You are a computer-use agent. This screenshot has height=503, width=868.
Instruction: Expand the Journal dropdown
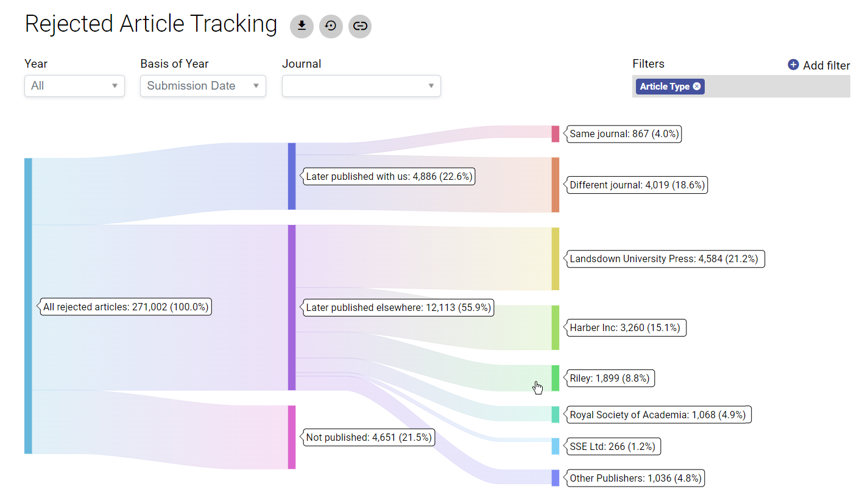click(x=361, y=86)
